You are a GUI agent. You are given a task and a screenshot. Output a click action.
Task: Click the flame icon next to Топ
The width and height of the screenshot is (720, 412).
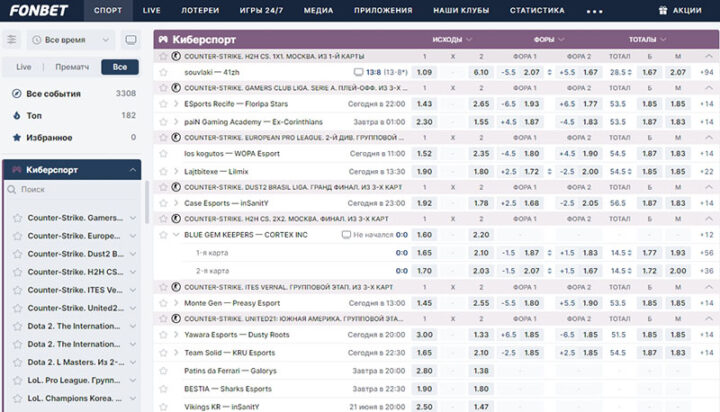[17, 115]
